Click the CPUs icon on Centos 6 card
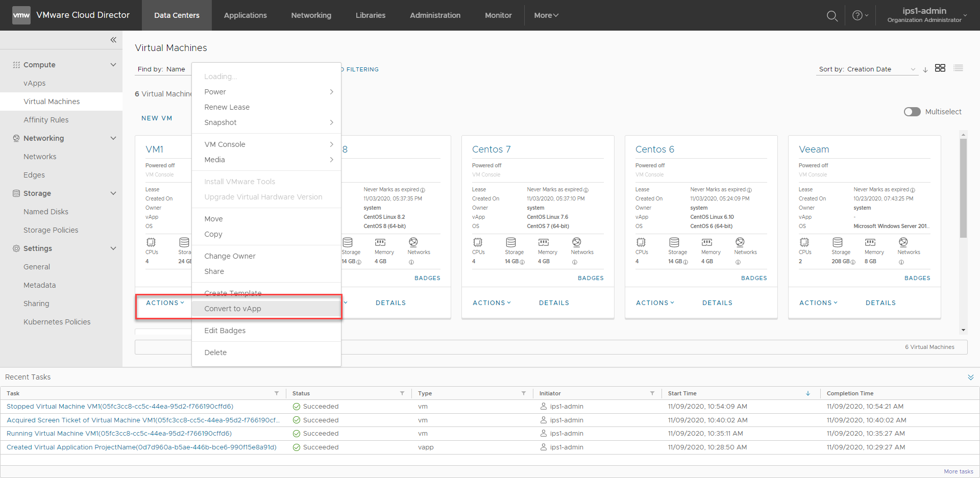 coord(641,242)
